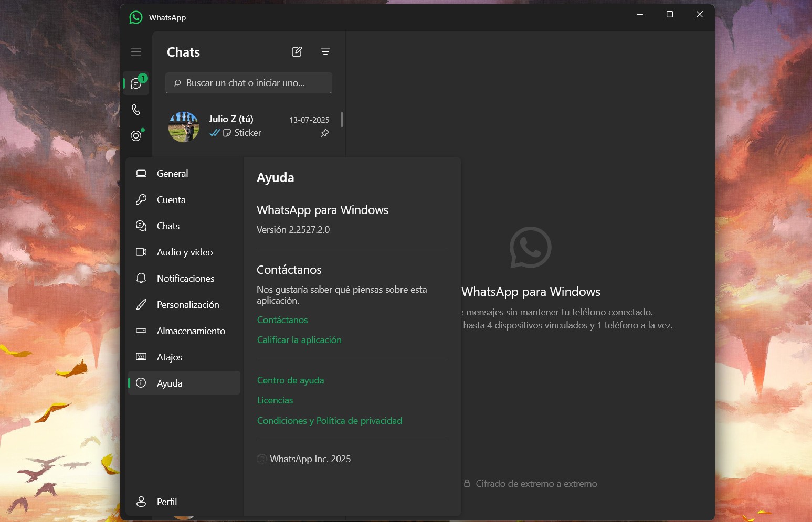Click the Audio y video camera icon
The height and width of the screenshot is (522, 812).
(x=141, y=252)
